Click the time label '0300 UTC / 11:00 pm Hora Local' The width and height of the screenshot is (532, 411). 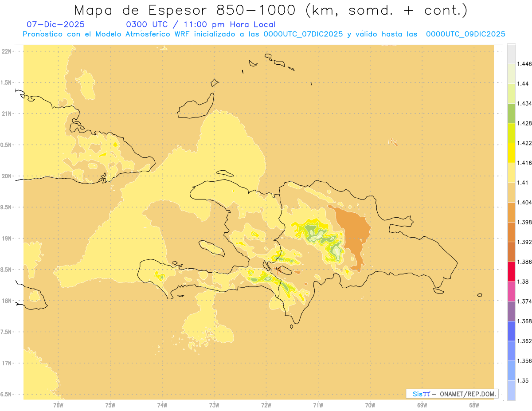(x=201, y=25)
